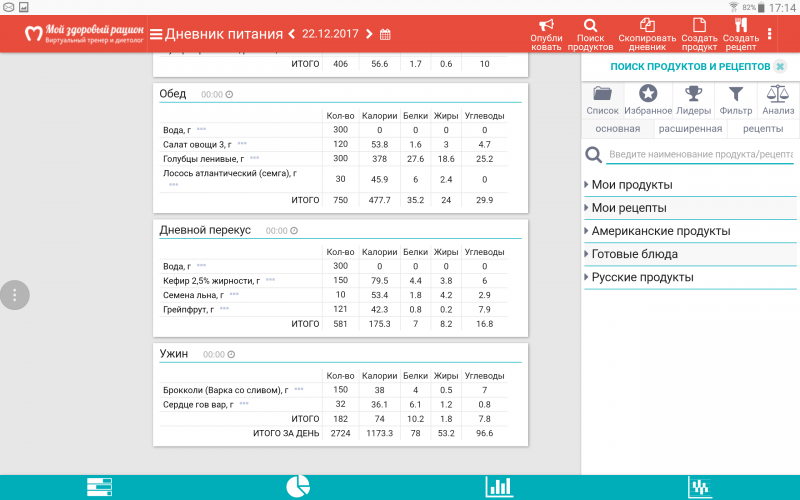
Task: Close the product search panel
Action: (780, 66)
